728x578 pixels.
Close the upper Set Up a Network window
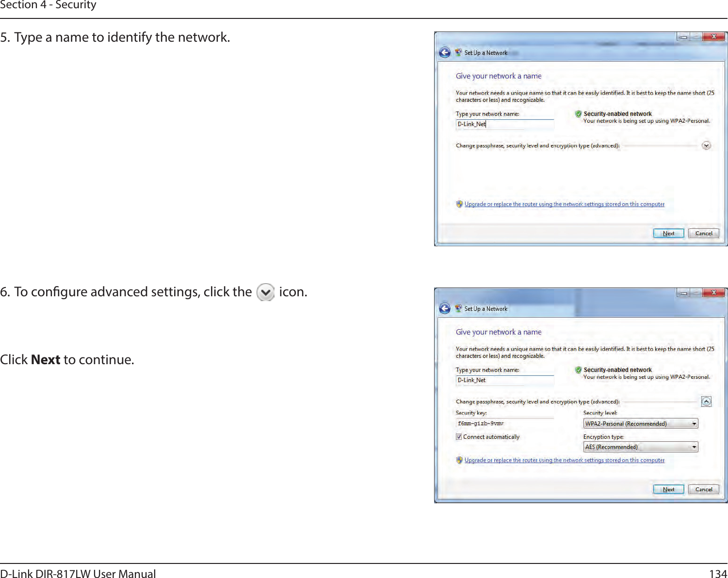click(x=714, y=36)
